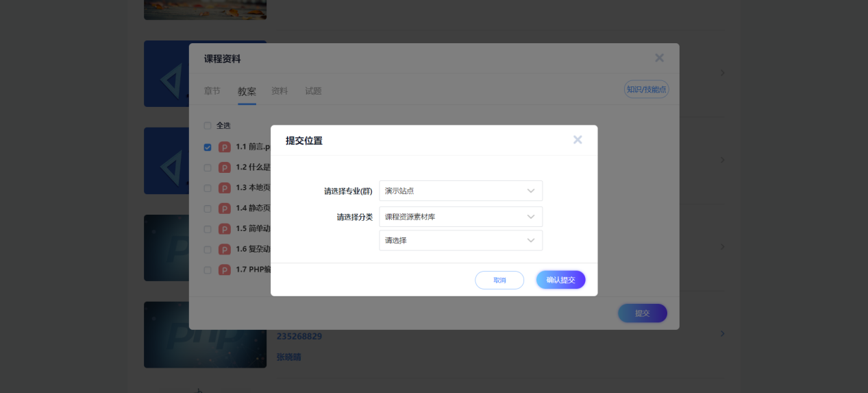Image resolution: width=868 pixels, height=393 pixels.
Task: Click the 知识/技能点 button
Action: pyautogui.click(x=646, y=89)
